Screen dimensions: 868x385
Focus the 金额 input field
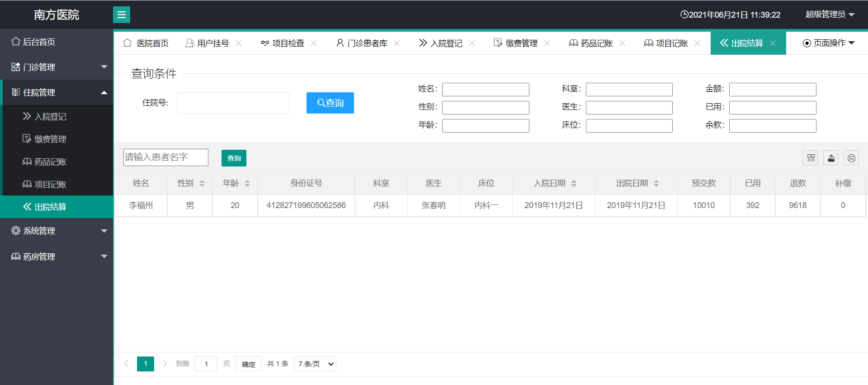(773, 90)
